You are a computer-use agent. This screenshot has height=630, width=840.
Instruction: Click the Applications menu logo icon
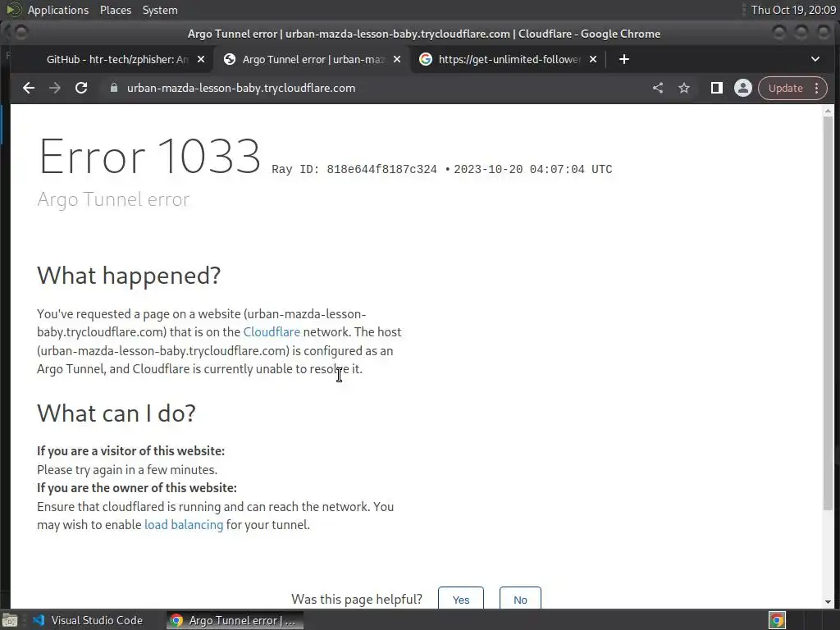point(14,10)
